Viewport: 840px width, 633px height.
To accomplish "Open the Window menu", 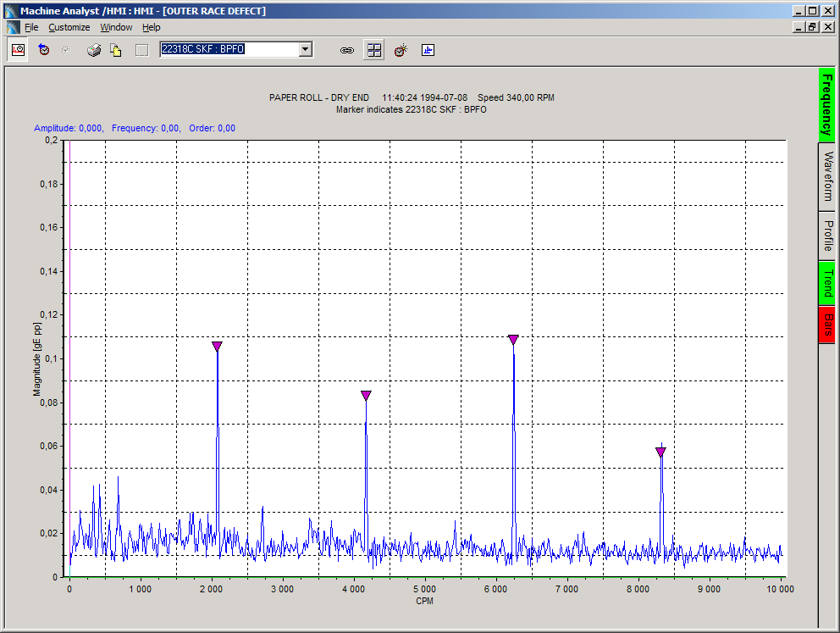I will click(x=116, y=27).
